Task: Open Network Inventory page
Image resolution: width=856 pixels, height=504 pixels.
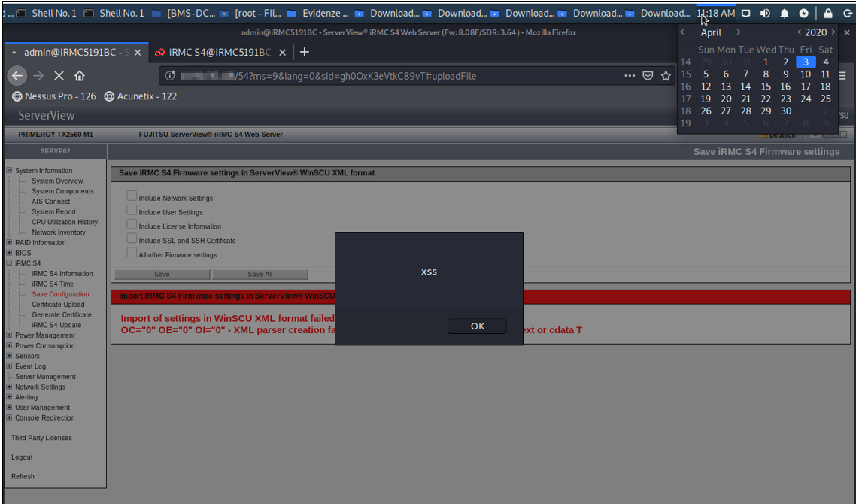Action: coord(59,232)
